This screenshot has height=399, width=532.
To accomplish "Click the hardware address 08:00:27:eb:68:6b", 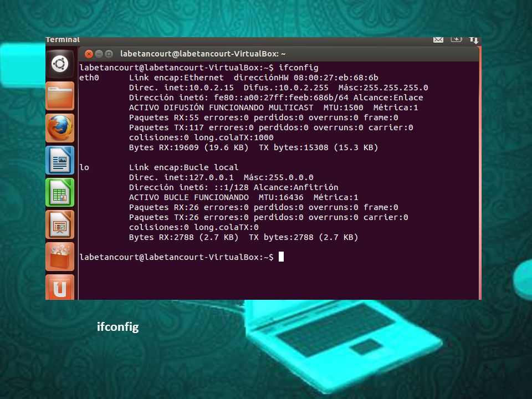I will [336, 78].
